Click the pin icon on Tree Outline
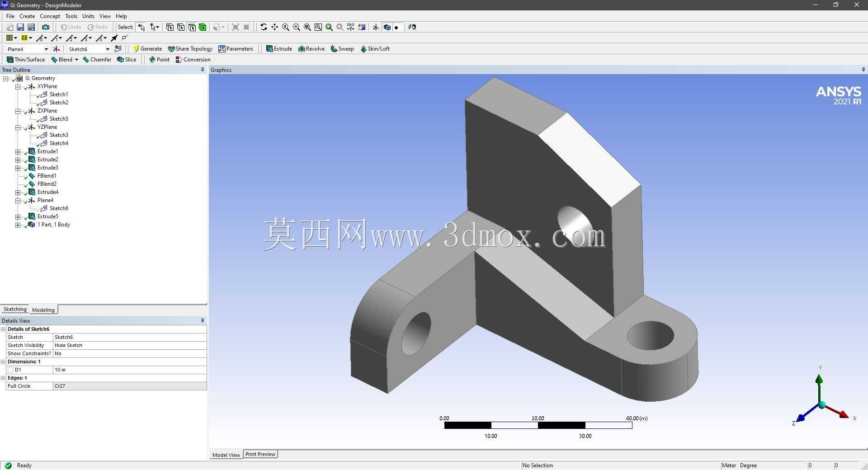 click(x=202, y=70)
